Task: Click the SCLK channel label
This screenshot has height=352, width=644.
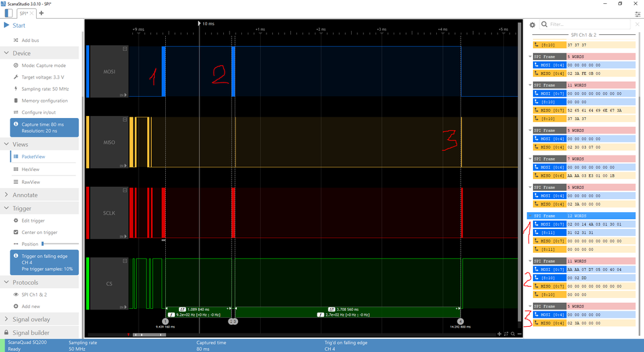Action: pos(109,213)
